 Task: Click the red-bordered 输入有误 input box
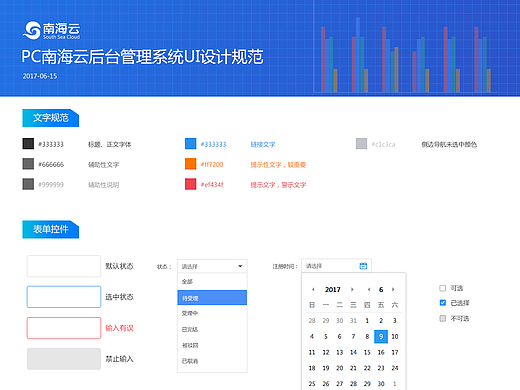64,328
